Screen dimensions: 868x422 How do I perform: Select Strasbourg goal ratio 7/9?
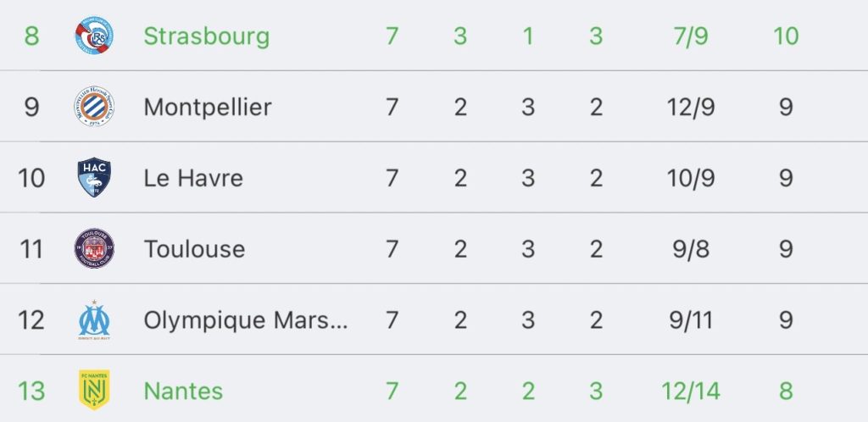point(690,36)
